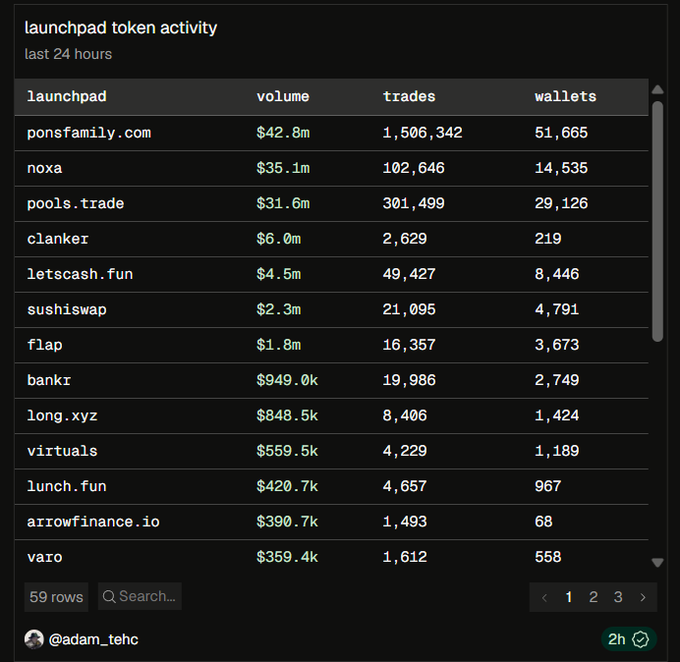
Task: Click the last 24 hours subtitle
Action: pyautogui.click(x=68, y=54)
